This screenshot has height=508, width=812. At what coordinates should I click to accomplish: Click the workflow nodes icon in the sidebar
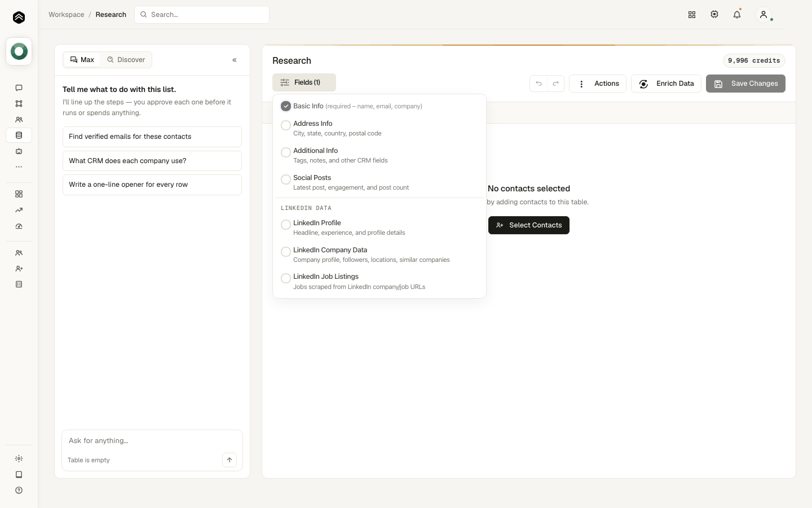coord(19,104)
